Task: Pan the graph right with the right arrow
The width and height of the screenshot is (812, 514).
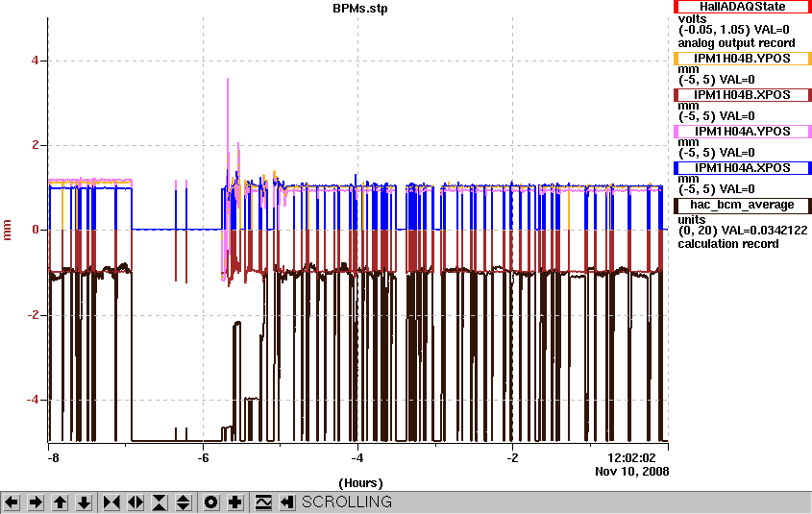Action: [x=36, y=502]
